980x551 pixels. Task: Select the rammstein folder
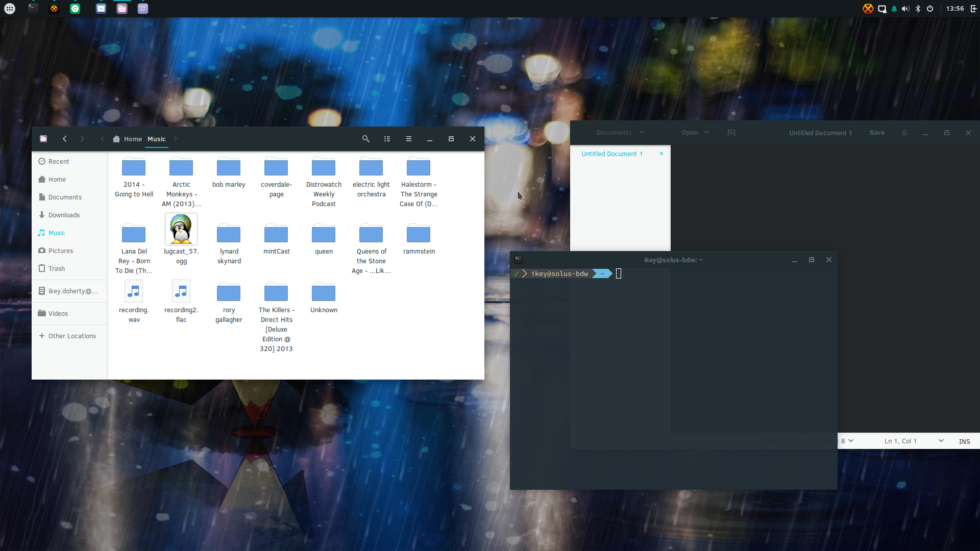[419, 239]
